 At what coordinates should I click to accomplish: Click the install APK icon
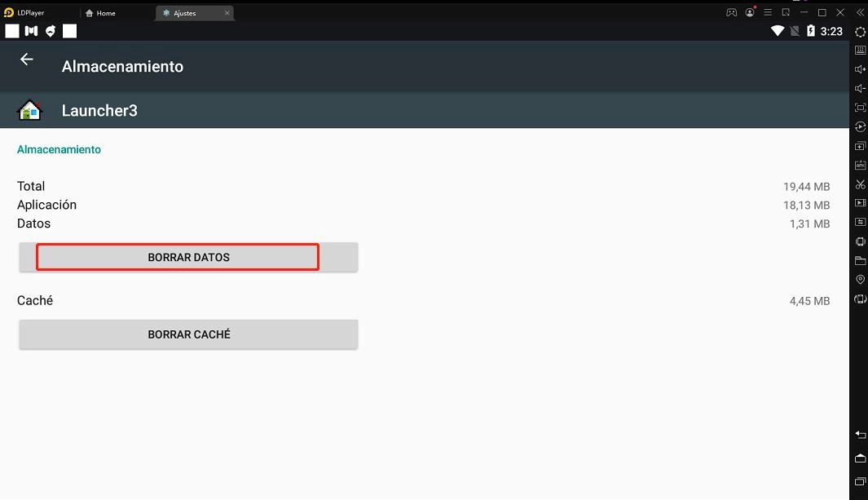[860, 165]
